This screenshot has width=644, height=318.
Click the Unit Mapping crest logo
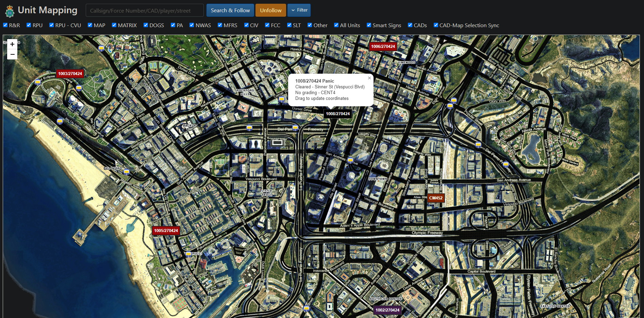10,11
